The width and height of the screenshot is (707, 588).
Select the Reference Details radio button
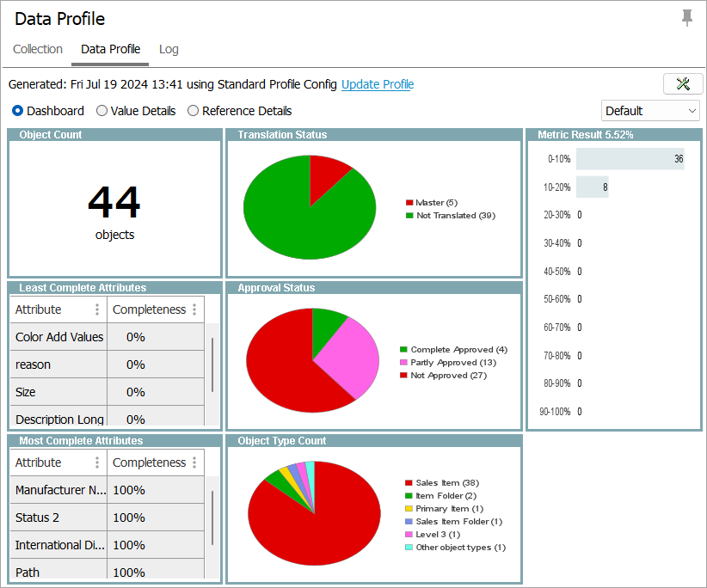point(194,111)
